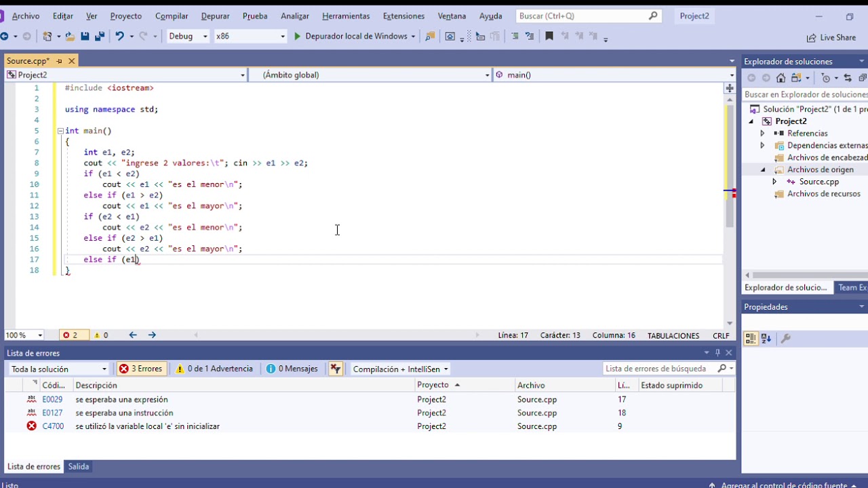This screenshot has width=868, height=488.
Task: Collapse the Archivos de origen node
Action: (762, 169)
